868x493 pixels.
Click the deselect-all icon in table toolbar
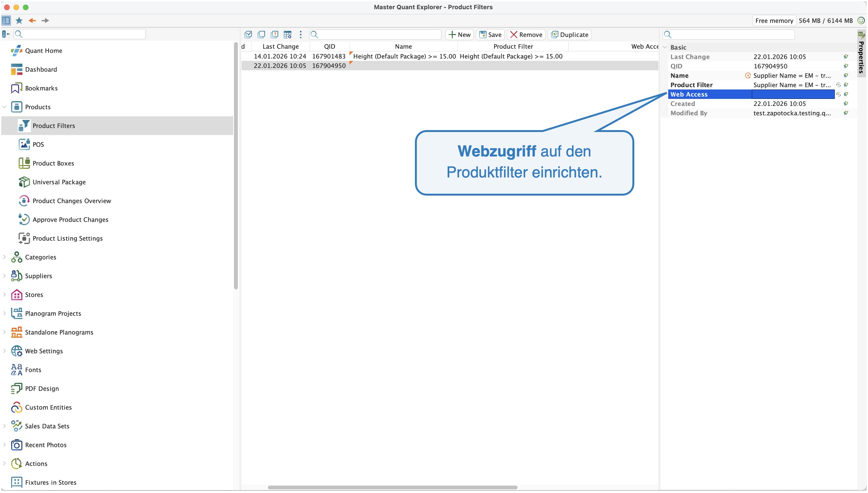(x=261, y=35)
